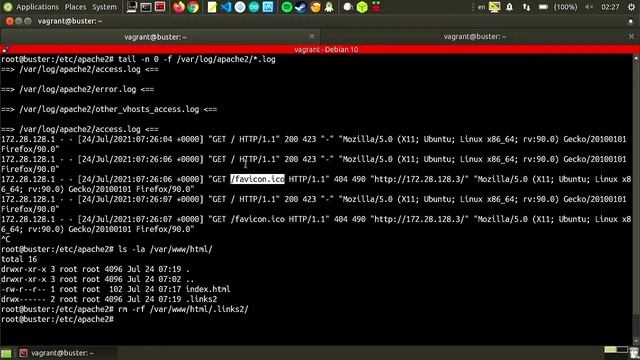Launch the teal Arduino icon

pos(254,7)
